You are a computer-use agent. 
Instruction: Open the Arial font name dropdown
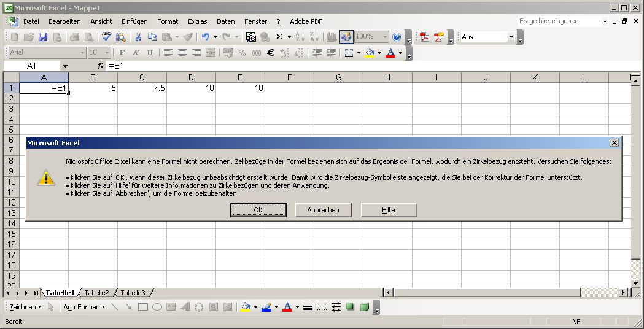[82, 53]
